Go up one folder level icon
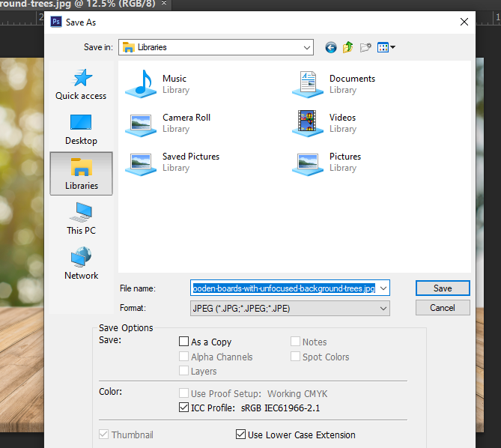This screenshot has width=501, height=448. click(x=347, y=48)
